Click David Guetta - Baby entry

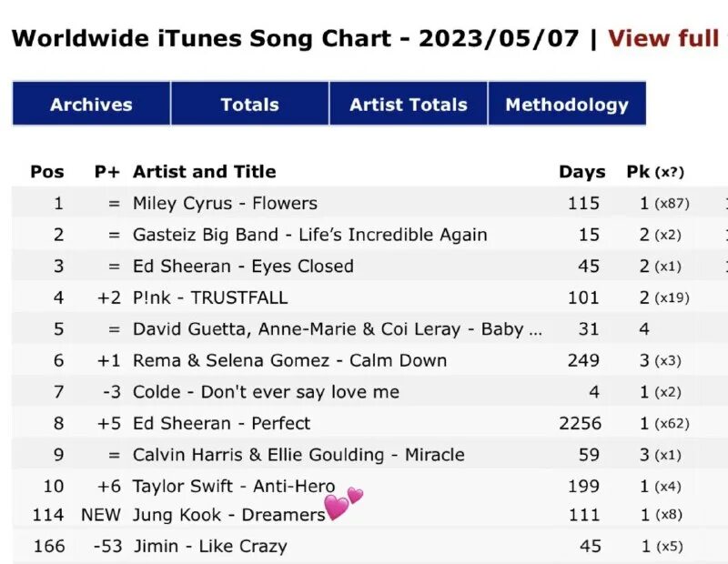click(337, 329)
